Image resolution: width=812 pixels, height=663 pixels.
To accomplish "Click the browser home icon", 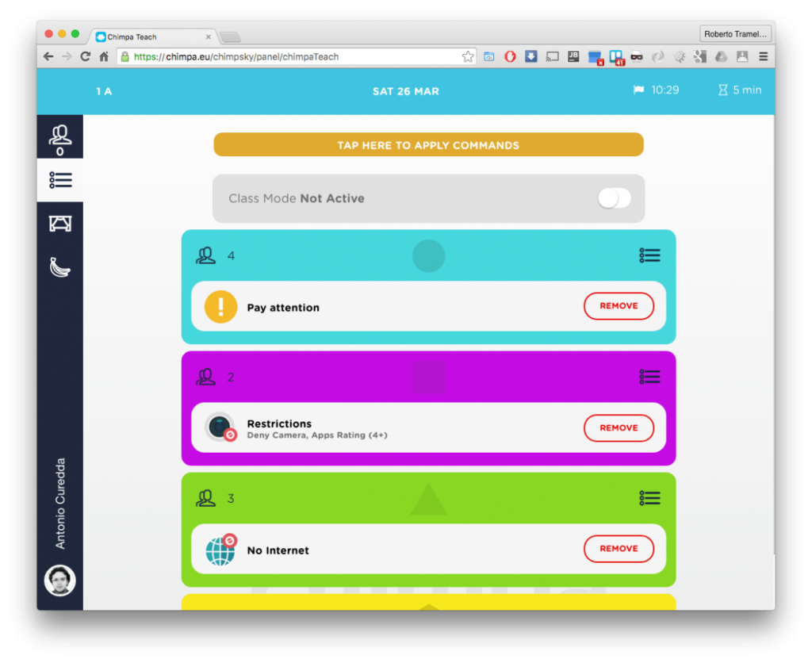I will (x=104, y=56).
